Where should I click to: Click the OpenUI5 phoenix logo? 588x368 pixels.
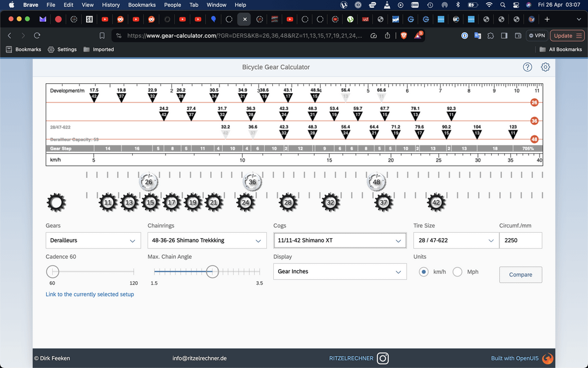548,358
